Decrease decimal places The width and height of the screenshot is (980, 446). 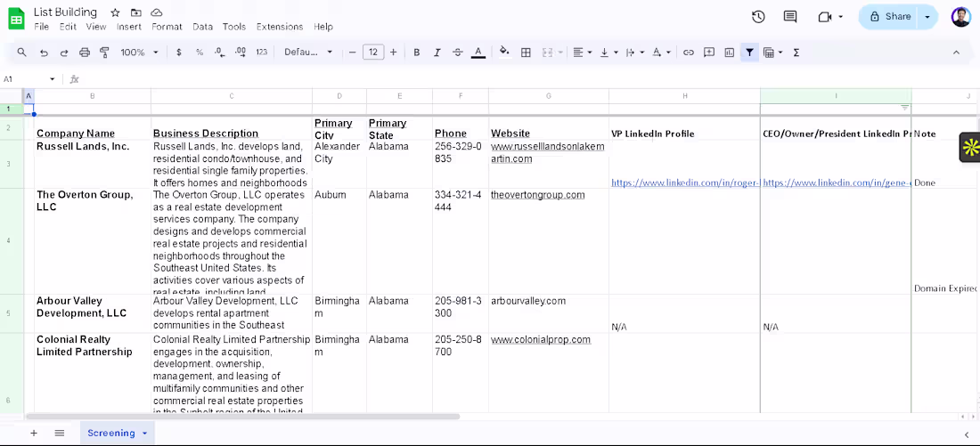(219, 53)
